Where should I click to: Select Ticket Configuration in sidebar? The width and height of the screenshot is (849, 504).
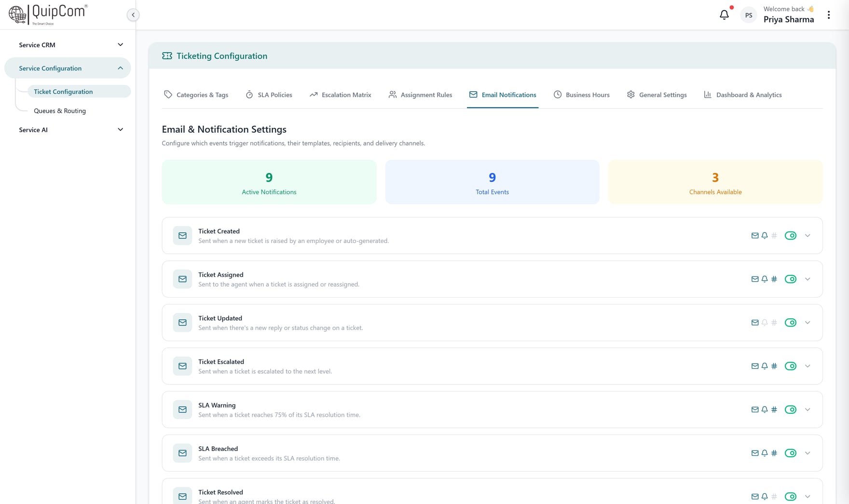[x=79, y=92]
